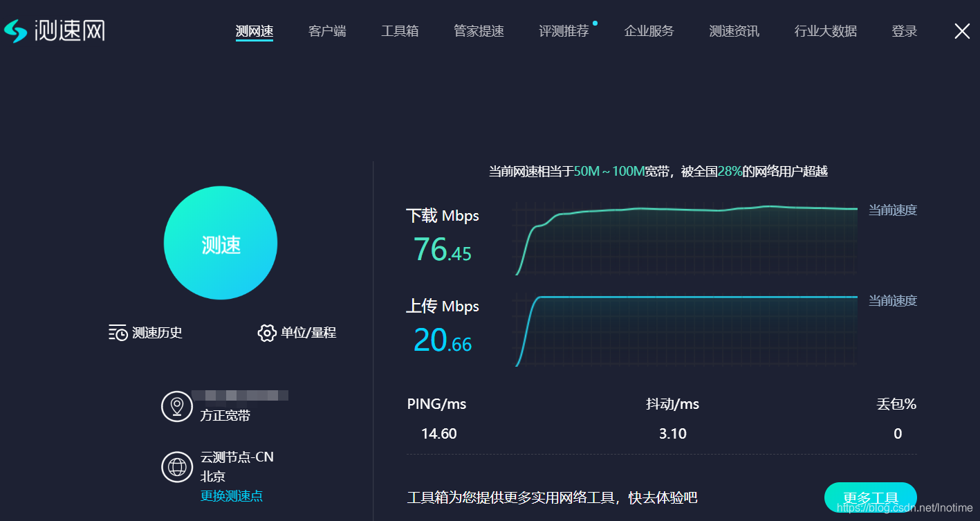Click the upload speed chart
Viewport: 980px width, 521px height.
[686, 330]
